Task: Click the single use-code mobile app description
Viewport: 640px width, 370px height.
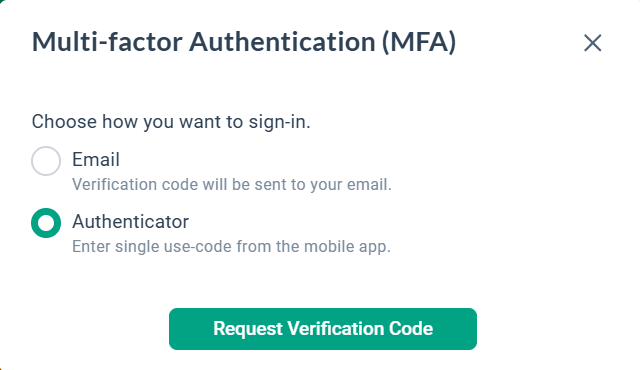Action: (231, 247)
